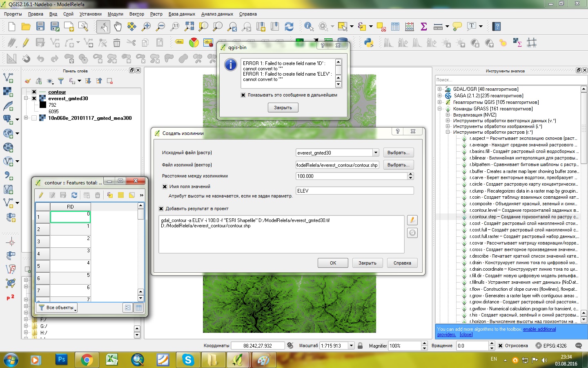Select the Pan Map hand tool

(118, 27)
